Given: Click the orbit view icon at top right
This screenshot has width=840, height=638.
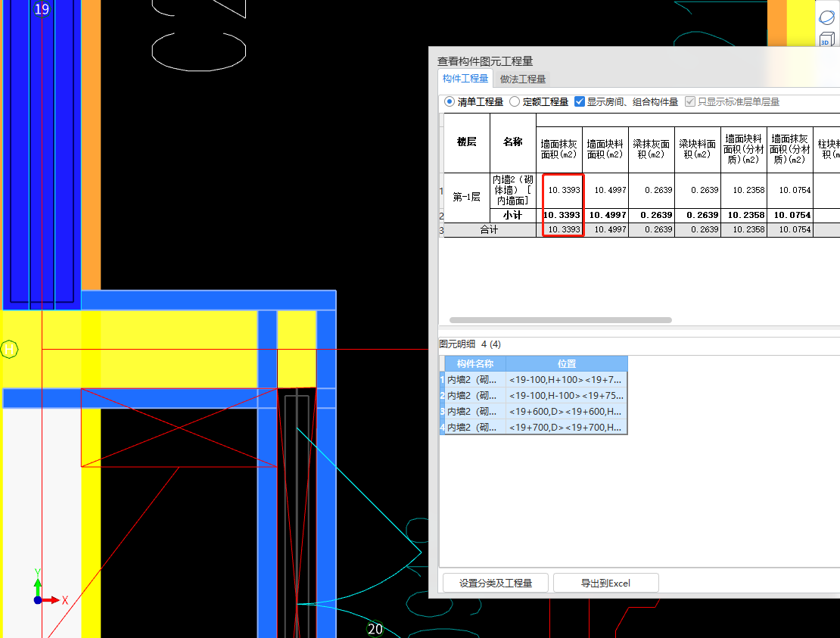Looking at the screenshot, I should pyautogui.click(x=826, y=17).
